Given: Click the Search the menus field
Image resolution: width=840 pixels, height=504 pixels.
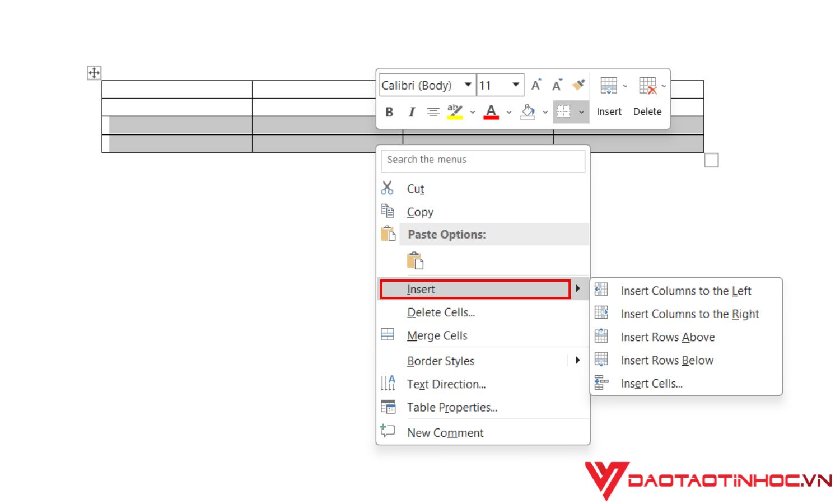Looking at the screenshot, I should [x=483, y=160].
